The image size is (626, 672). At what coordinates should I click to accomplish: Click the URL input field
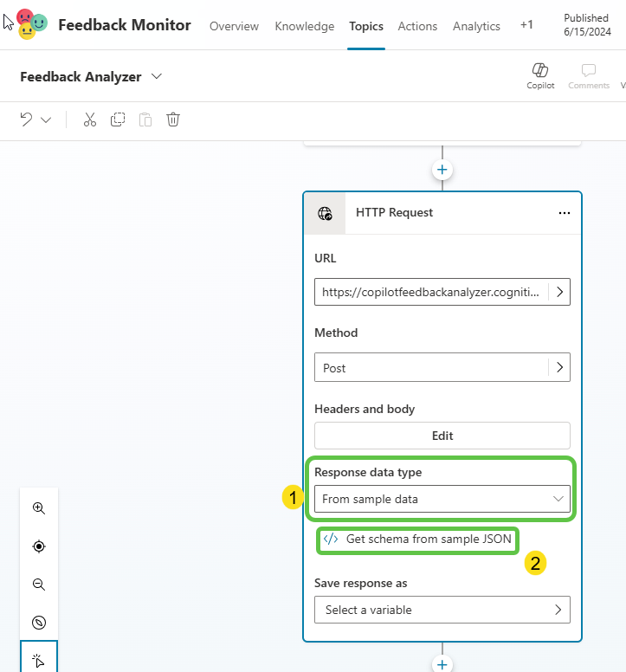pos(430,293)
